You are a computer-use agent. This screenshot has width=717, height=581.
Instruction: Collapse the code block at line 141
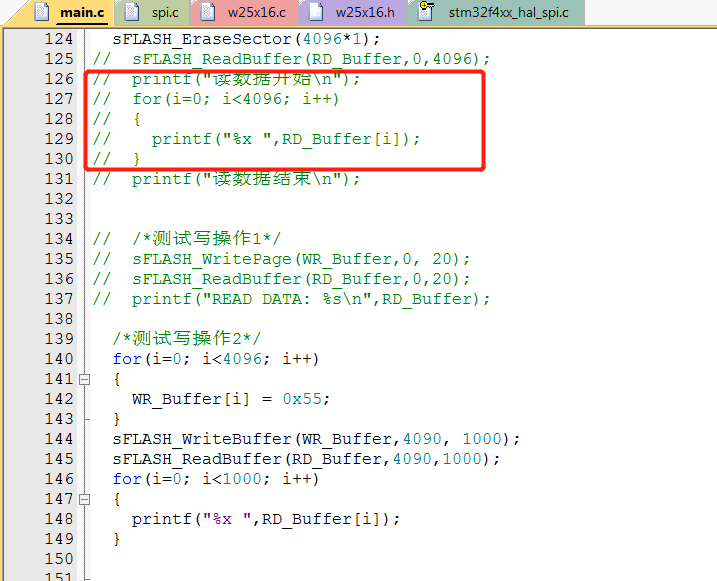(84, 379)
